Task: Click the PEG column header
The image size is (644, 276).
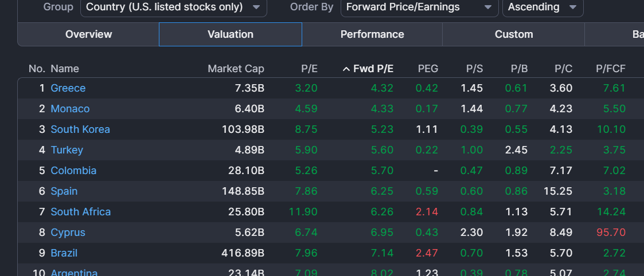Action: coord(428,69)
